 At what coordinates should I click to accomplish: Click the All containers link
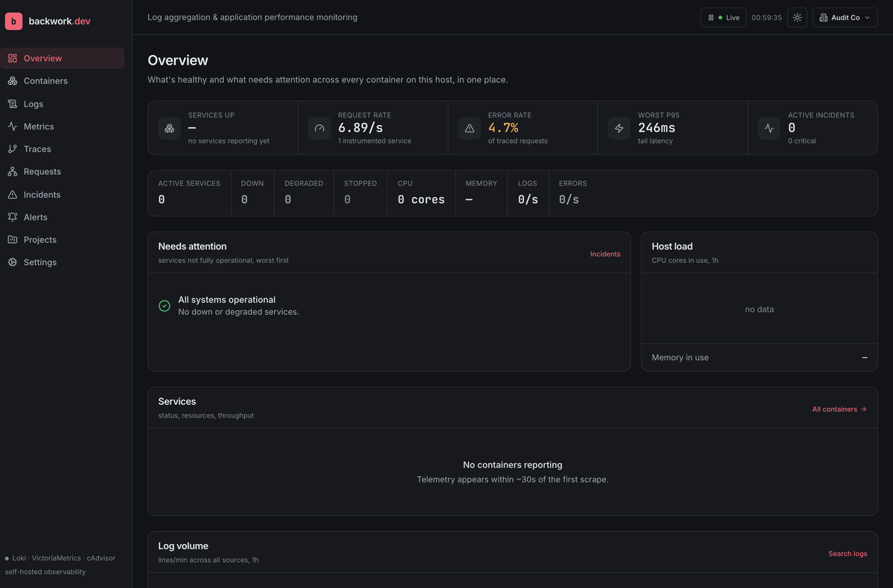839,409
